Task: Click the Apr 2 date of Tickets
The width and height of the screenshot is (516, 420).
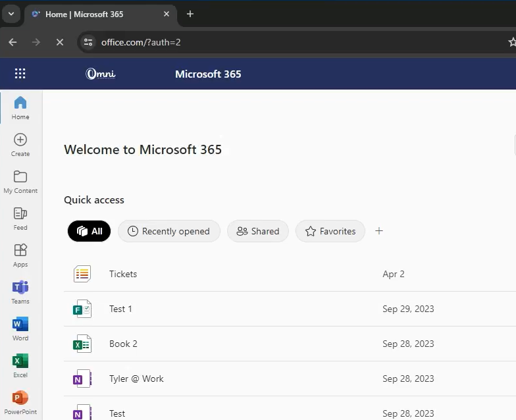Action: tap(394, 274)
